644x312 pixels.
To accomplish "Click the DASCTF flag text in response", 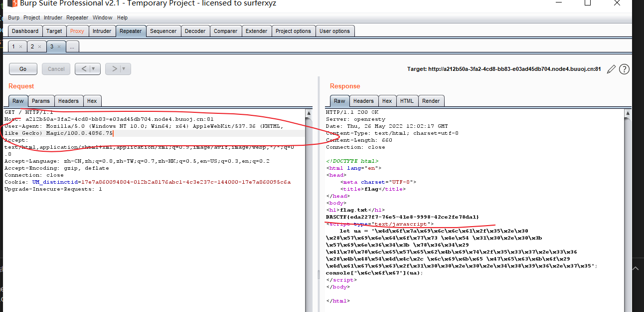I will pyautogui.click(x=402, y=217).
